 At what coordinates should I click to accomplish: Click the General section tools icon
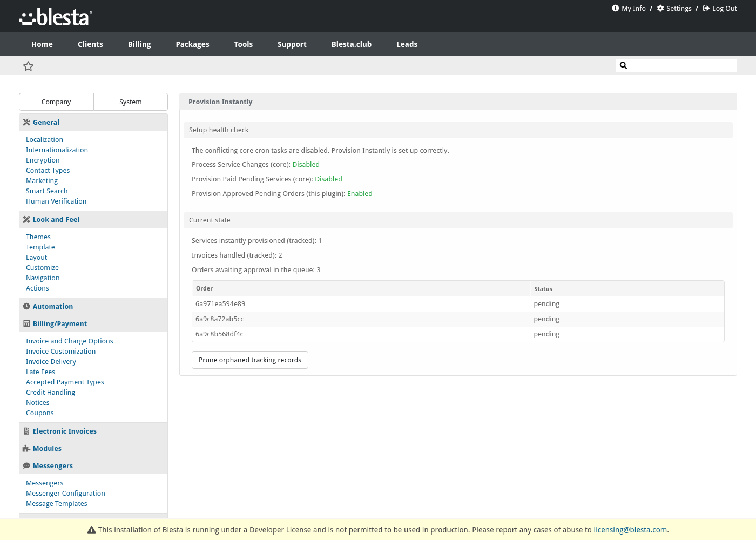tap(26, 122)
